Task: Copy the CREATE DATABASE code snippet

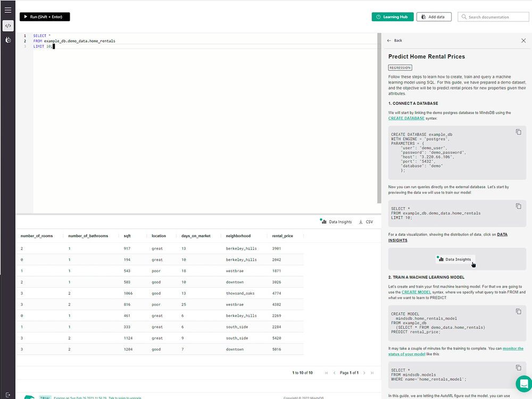Action: pos(519,132)
